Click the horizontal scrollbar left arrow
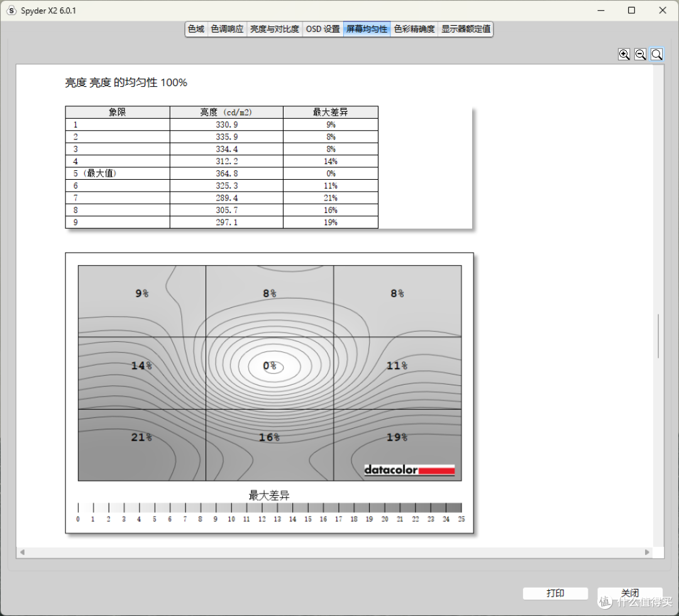The width and height of the screenshot is (679, 616). click(x=22, y=552)
